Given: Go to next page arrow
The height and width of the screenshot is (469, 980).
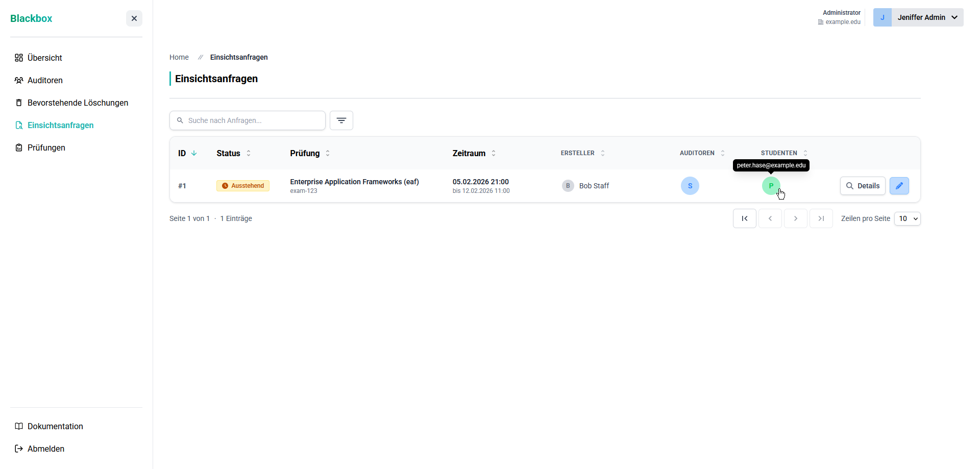Looking at the screenshot, I should 796,218.
